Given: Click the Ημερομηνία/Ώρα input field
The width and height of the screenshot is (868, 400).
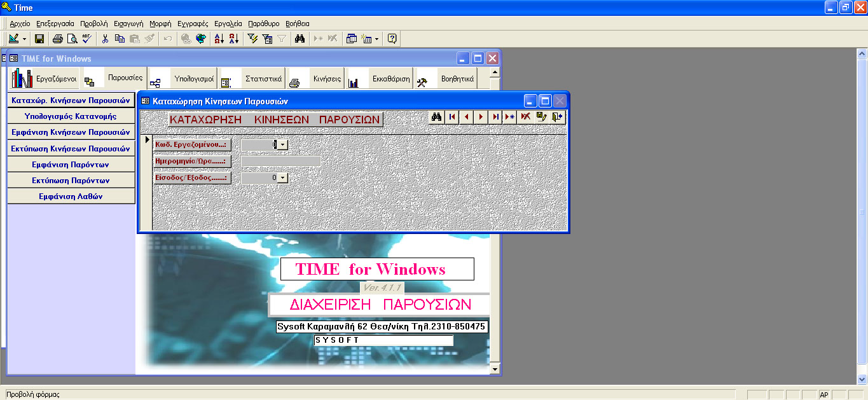Looking at the screenshot, I should (x=281, y=162).
